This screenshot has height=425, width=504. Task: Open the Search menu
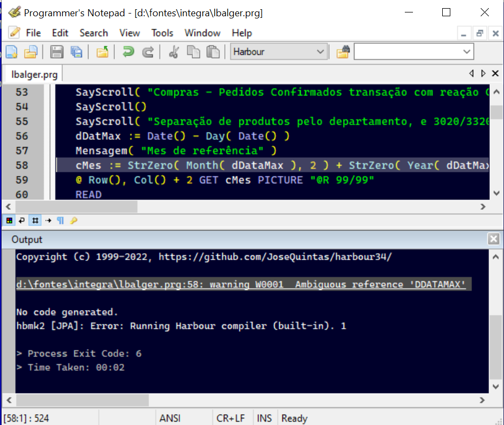94,33
